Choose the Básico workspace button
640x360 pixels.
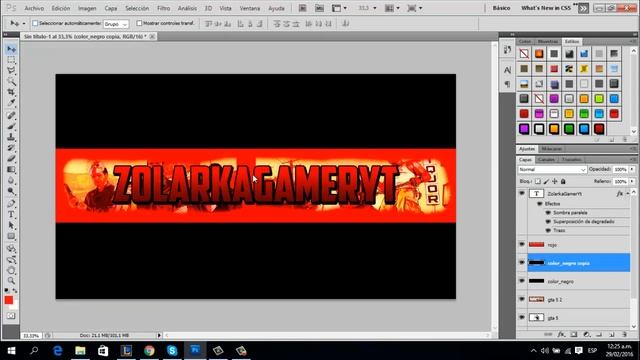[501, 8]
